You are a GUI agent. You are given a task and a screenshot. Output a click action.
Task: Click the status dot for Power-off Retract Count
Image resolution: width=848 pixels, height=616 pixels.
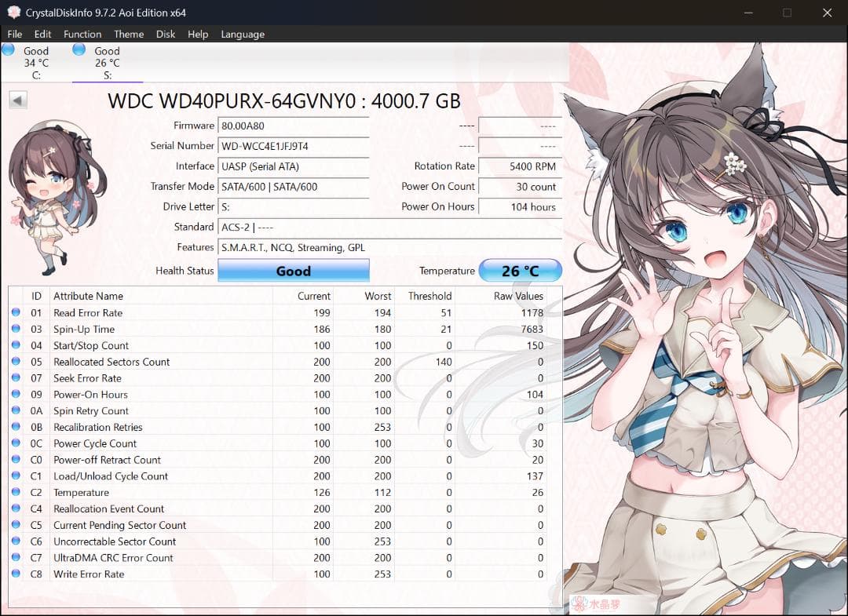pos(16,459)
